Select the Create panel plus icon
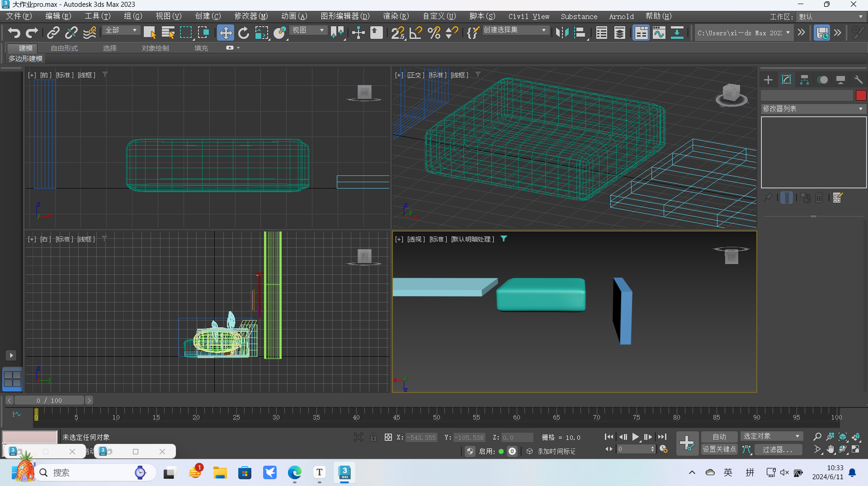The image size is (868, 486). click(x=768, y=80)
